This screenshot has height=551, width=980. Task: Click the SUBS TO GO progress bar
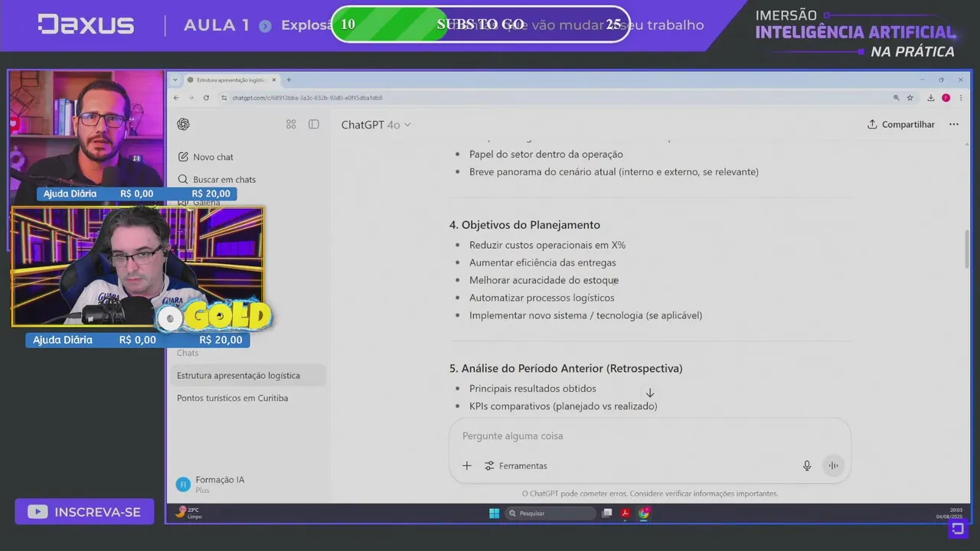(481, 24)
